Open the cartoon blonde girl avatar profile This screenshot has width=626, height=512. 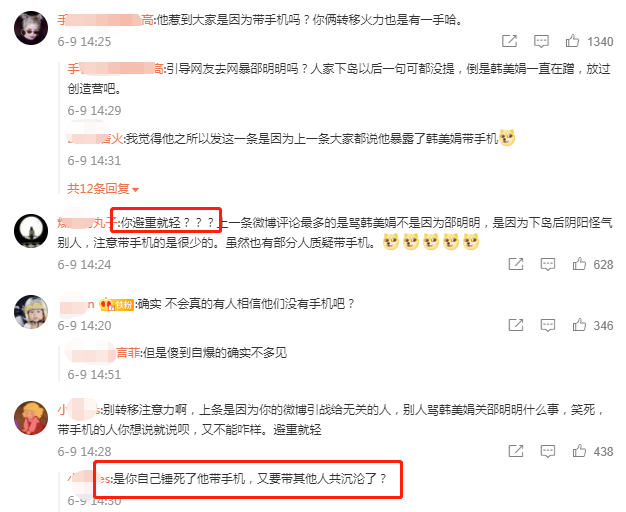click(31, 418)
